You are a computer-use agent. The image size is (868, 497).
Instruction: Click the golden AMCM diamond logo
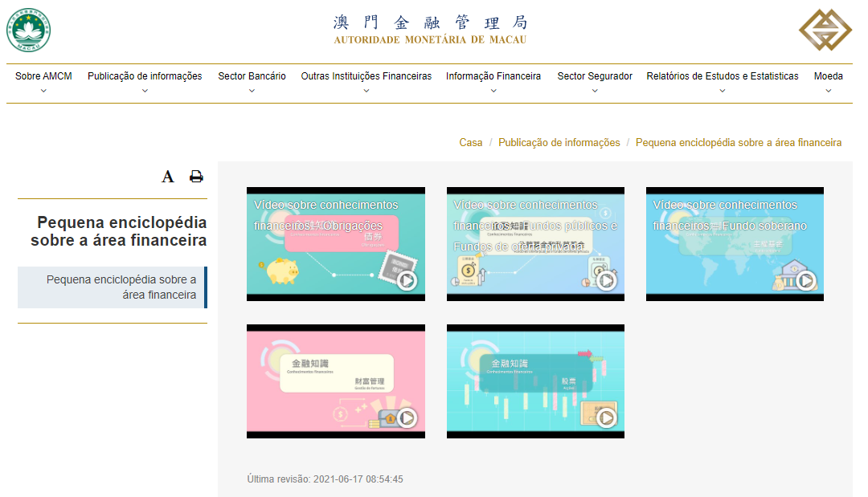825,31
